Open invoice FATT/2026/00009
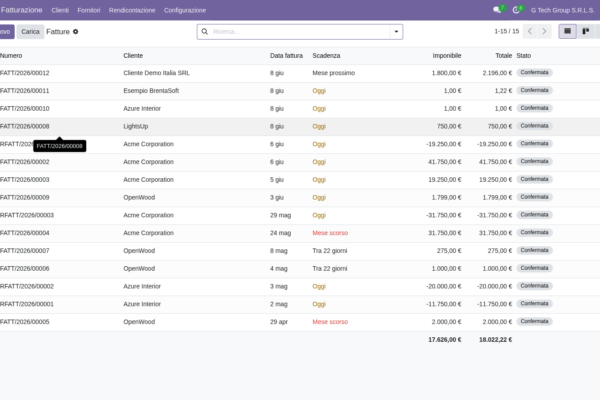 (25, 198)
